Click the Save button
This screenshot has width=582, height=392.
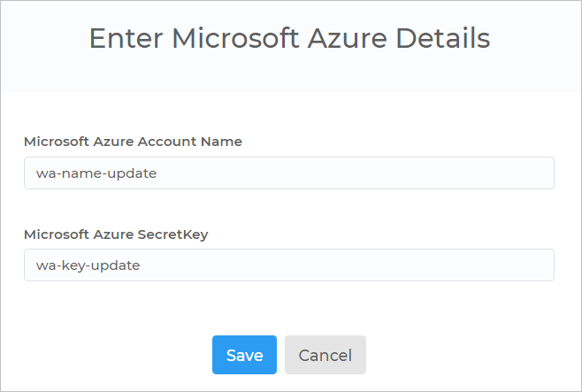click(x=244, y=355)
